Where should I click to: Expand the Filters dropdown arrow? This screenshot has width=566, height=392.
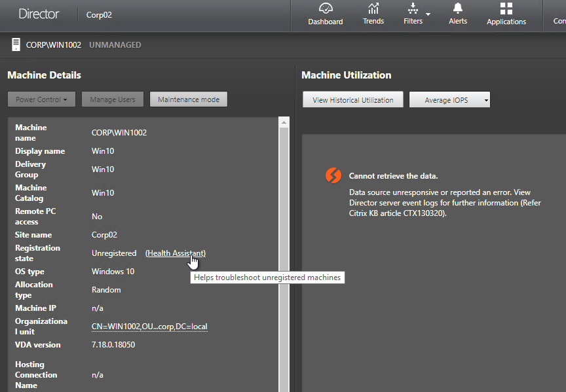(428, 14)
